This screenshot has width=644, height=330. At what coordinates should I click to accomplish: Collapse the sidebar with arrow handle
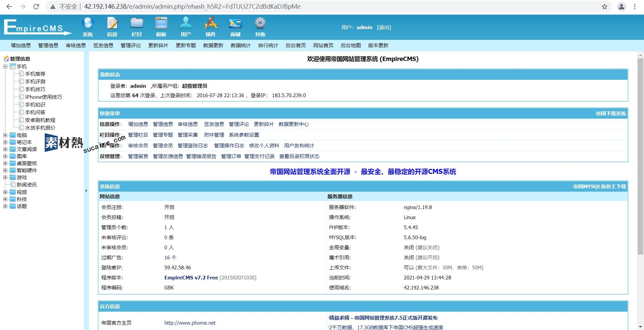click(x=86, y=191)
